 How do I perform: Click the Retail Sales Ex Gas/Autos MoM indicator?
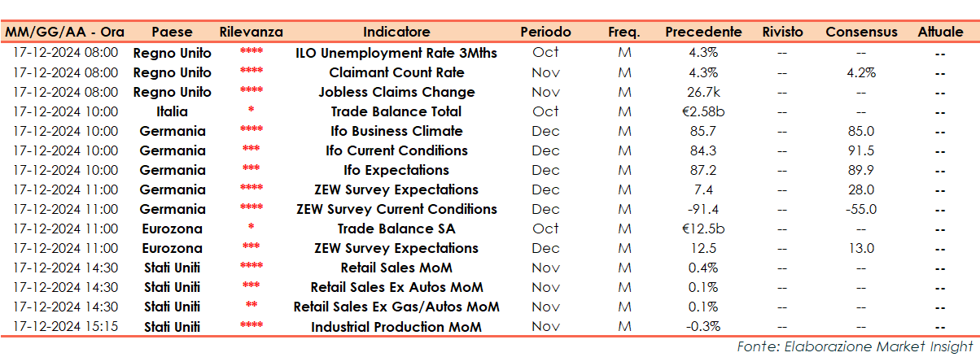(x=396, y=307)
